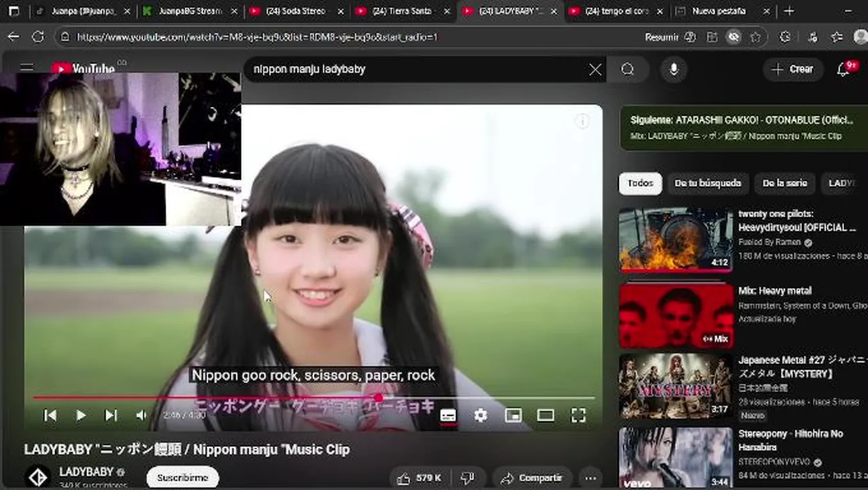
Task: Skip to the previous video
Action: pyautogui.click(x=50, y=415)
